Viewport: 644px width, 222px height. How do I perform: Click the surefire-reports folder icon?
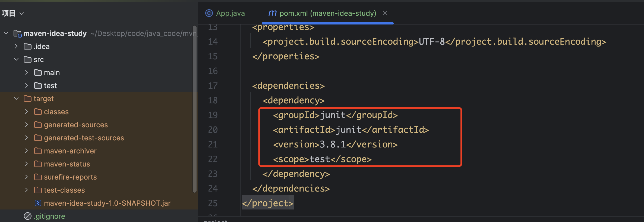point(38,177)
